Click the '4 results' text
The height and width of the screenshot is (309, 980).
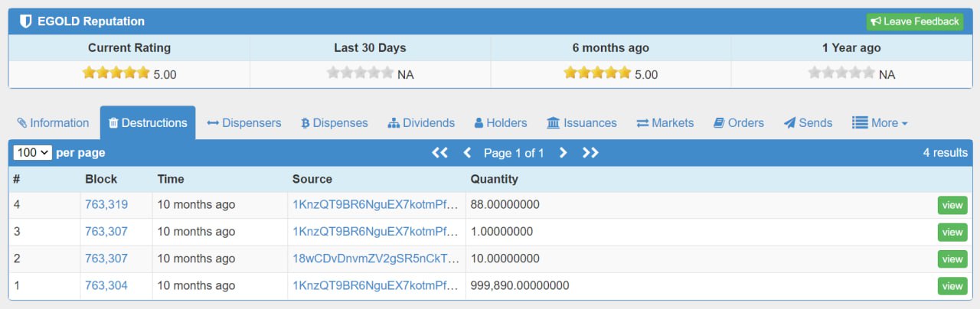[x=946, y=152]
